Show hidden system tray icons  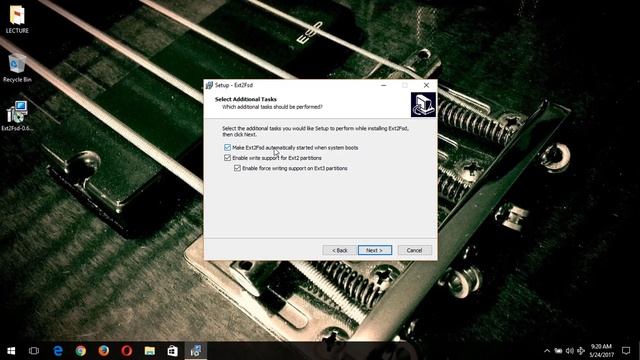(x=547, y=351)
